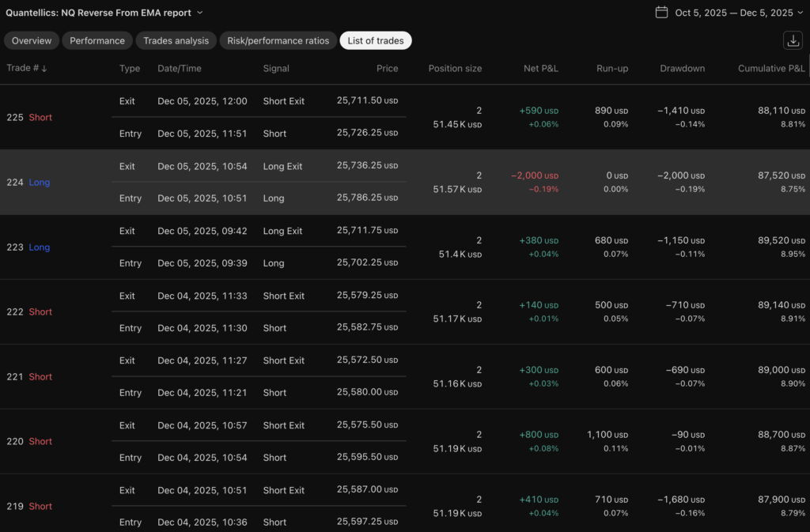
Task: Click the trade 223 Long label
Action: pos(28,247)
